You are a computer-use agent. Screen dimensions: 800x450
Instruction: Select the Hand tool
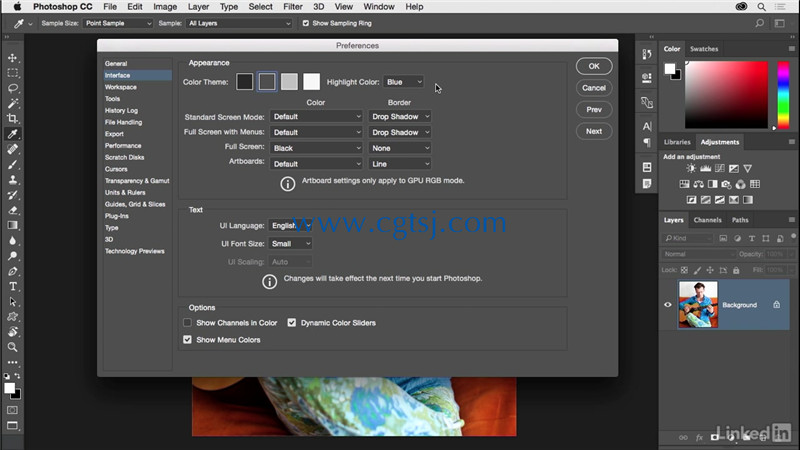point(12,332)
